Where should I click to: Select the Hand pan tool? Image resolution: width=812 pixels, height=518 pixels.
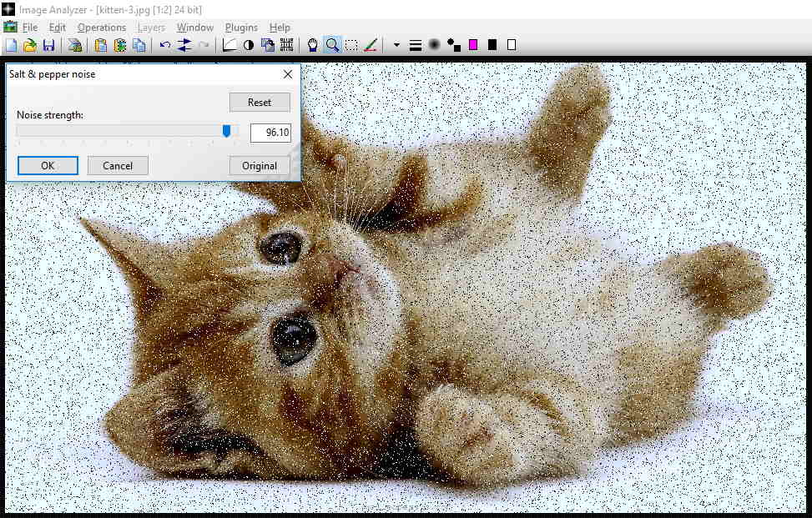pyautogui.click(x=313, y=46)
